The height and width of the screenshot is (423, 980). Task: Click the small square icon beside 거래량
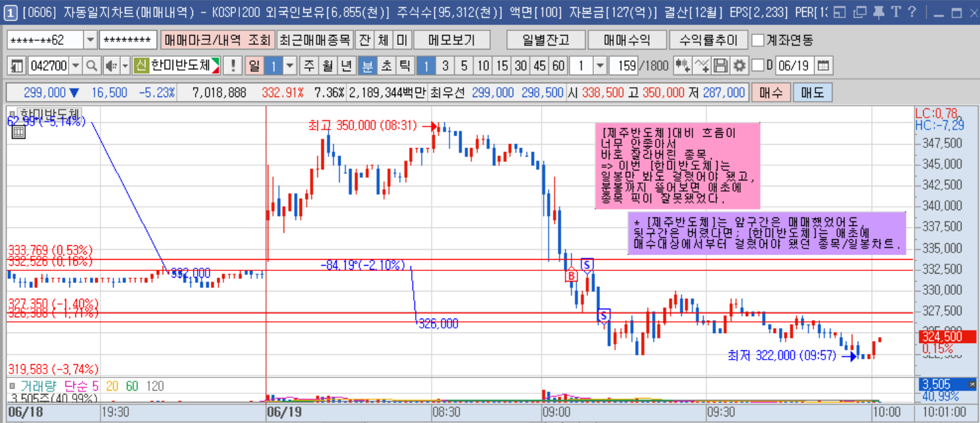point(11,386)
